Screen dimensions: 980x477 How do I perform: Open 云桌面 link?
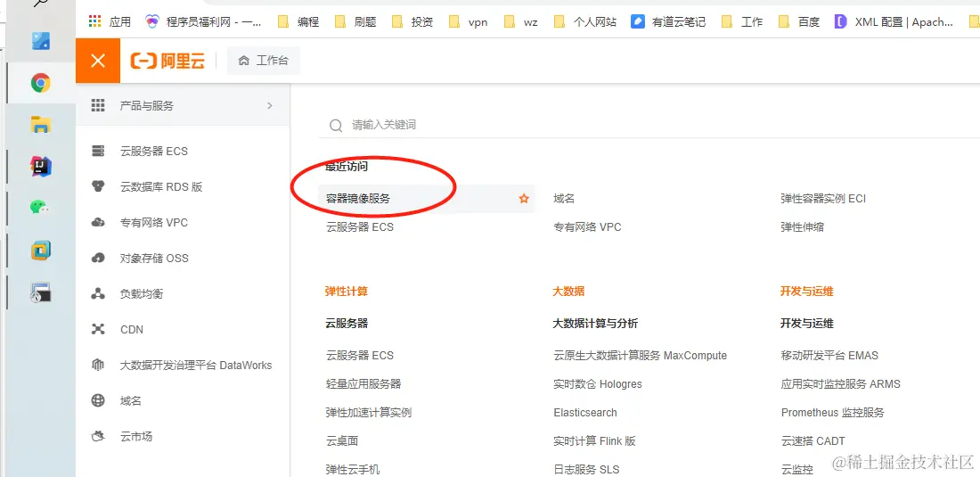click(x=342, y=441)
